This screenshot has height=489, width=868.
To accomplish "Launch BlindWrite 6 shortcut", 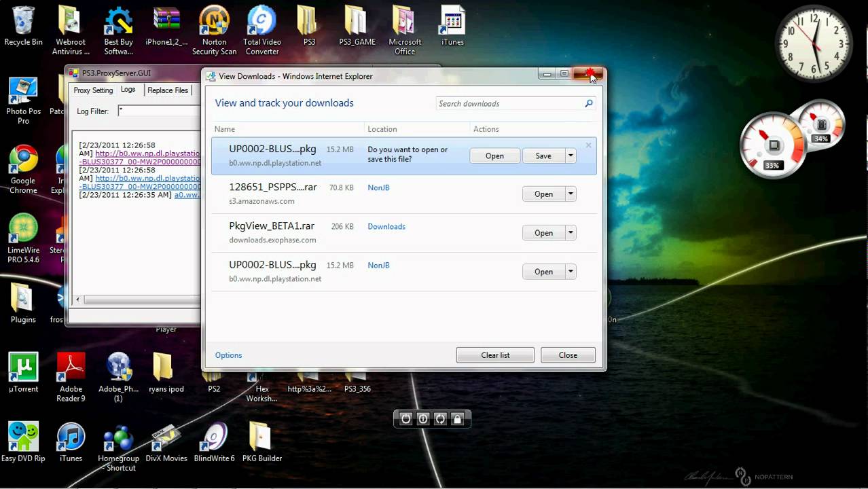I will (x=214, y=441).
